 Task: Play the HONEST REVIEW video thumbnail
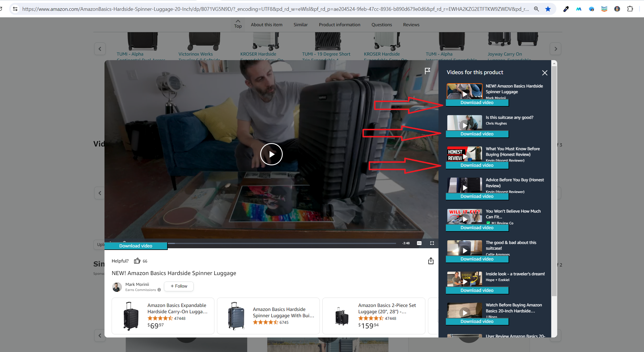(465, 154)
